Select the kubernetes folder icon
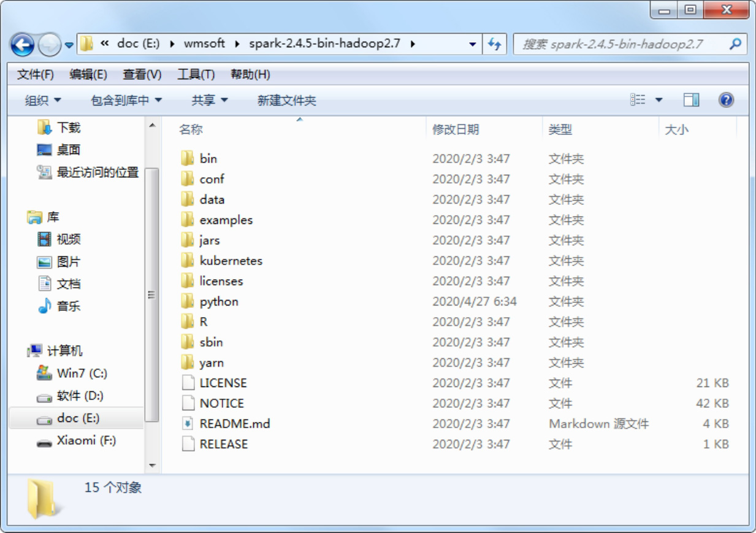Viewport: 756px width, 533px height. pyautogui.click(x=188, y=260)
